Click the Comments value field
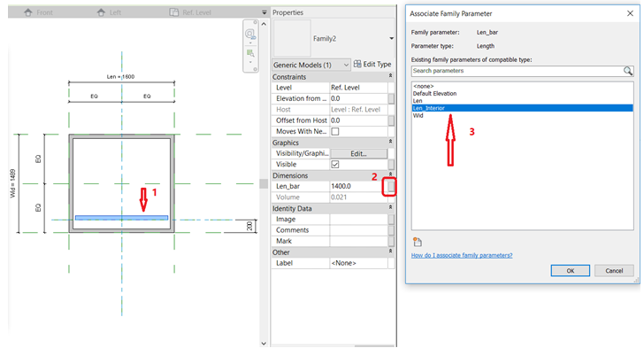The width and height of the screenshot is (644, 348). point(358,230)
